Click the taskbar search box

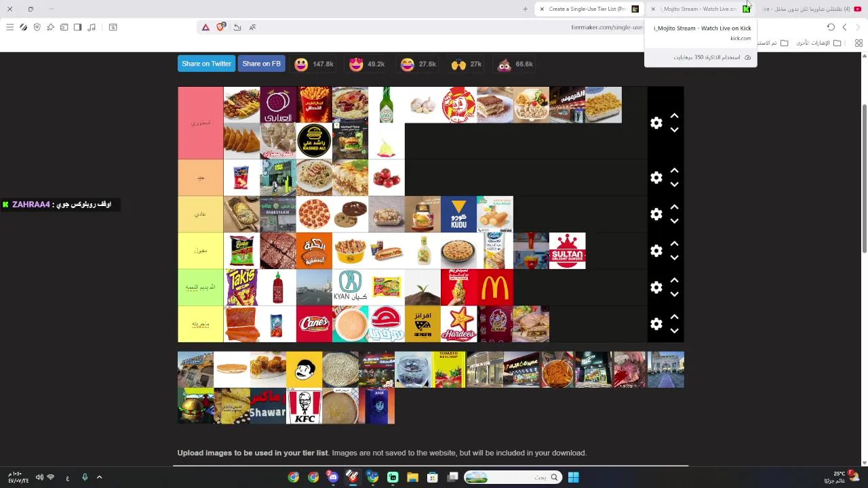[x=513, y=477]
